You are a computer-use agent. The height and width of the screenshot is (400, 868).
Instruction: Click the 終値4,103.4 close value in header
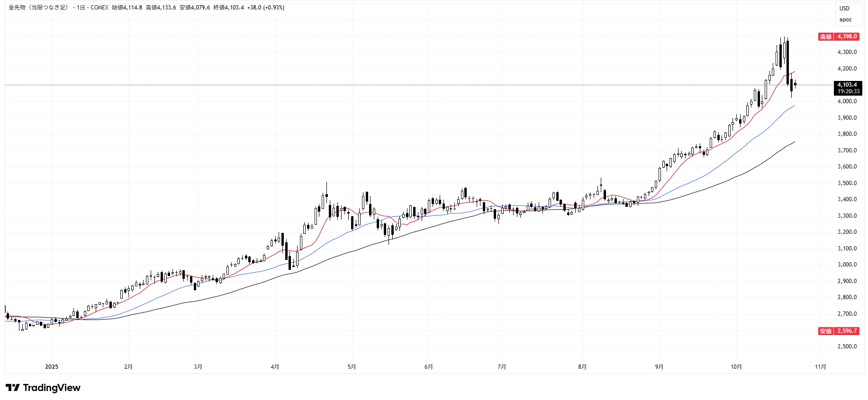(228, 8)
